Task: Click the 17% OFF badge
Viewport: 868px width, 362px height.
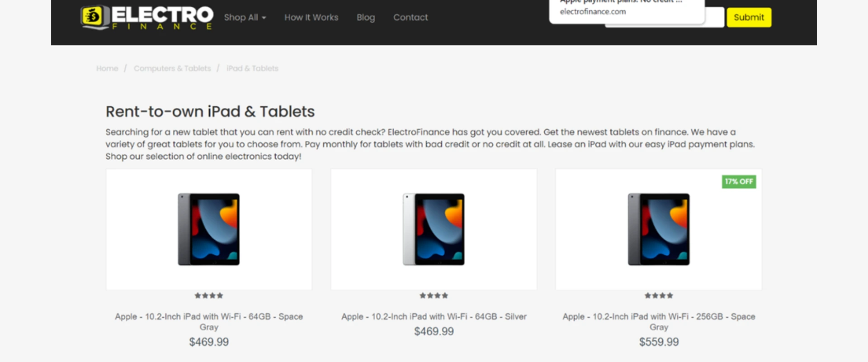Action: [x=739, y=181]
